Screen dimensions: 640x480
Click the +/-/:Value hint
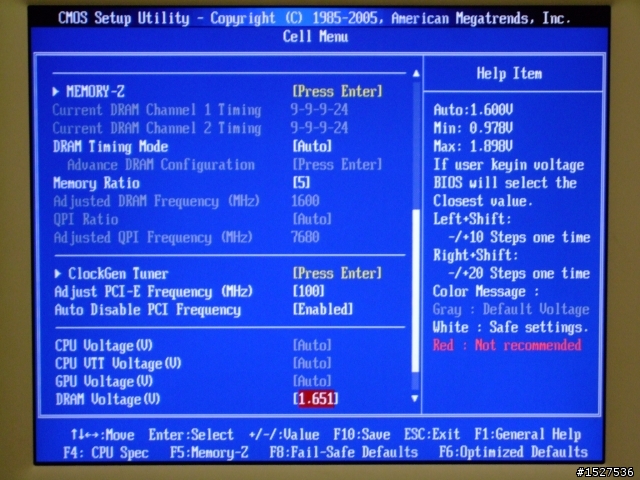point(284,434)
